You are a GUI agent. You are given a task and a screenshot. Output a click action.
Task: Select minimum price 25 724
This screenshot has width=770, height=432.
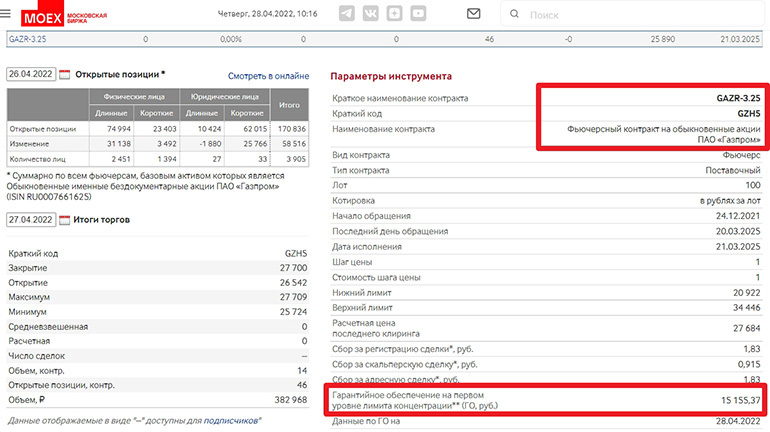pyautogui.click(x=293, y=312)
